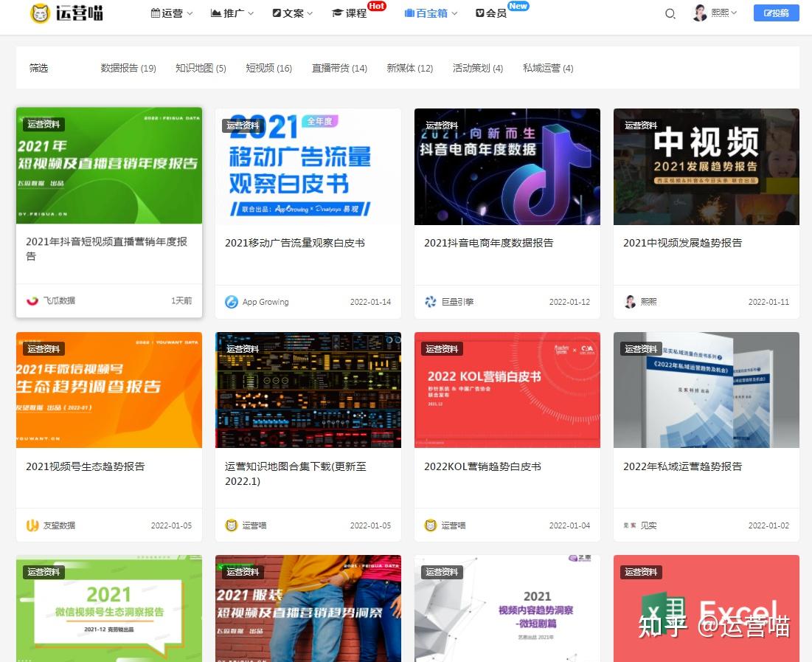Viewport: 812px width, 662px height.
Task: Click the 飞瓜数据 author logo icon
Action: [32, 300]
